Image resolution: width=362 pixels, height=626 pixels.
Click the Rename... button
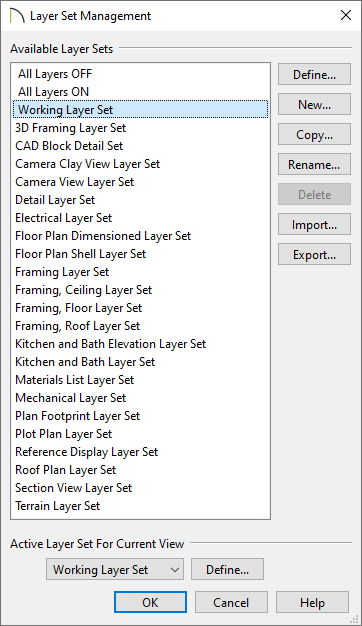coord(315,164)
